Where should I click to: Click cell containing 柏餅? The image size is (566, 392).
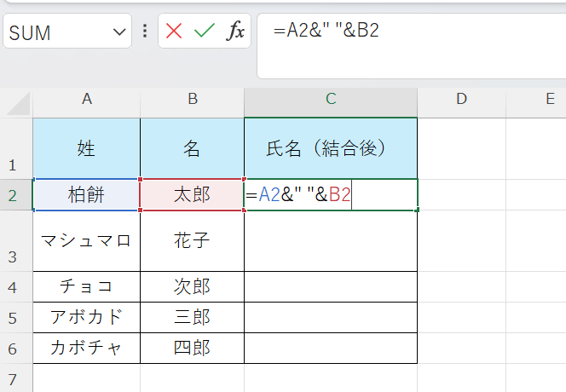[86, 195]
